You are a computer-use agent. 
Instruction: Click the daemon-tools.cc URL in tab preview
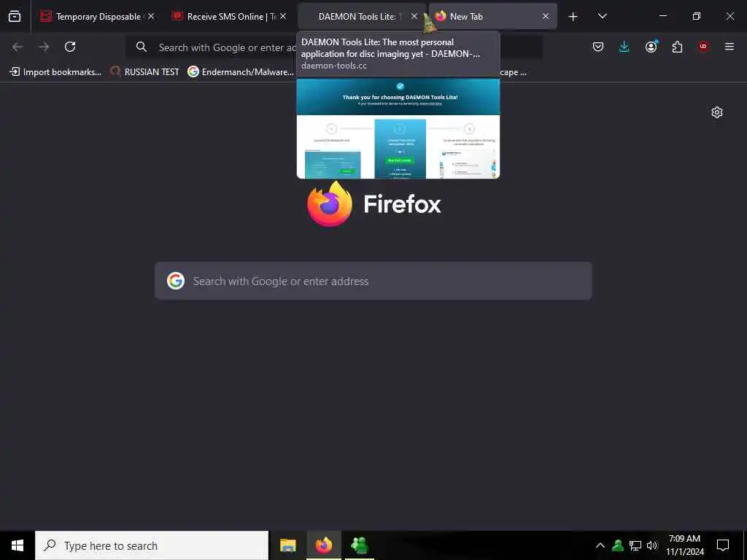[x=334, y=66]
